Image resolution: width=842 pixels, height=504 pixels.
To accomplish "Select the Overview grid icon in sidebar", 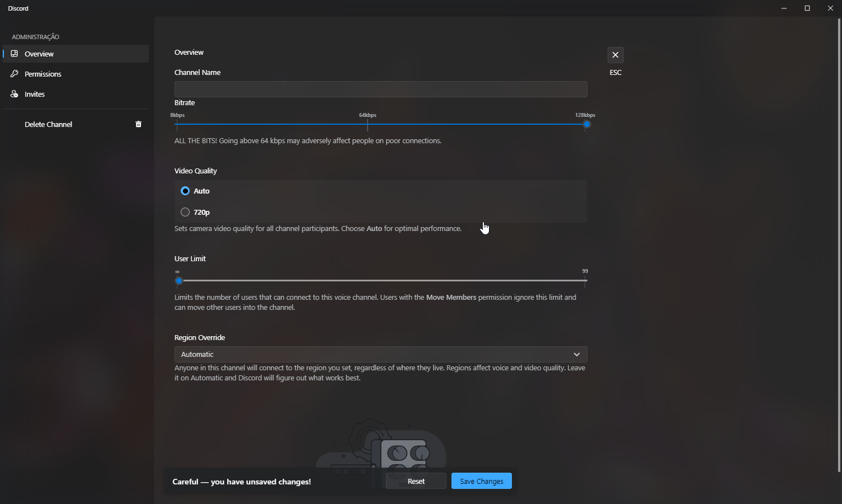I will 15,53.
